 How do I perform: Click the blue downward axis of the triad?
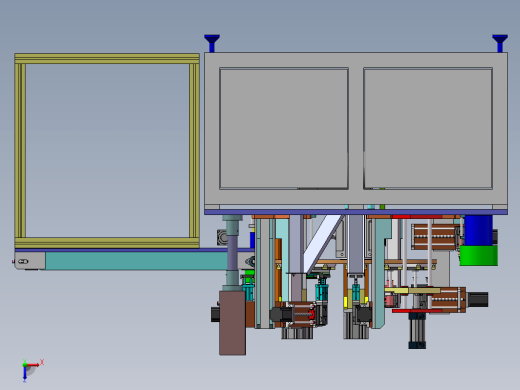(x=25, y=373)
